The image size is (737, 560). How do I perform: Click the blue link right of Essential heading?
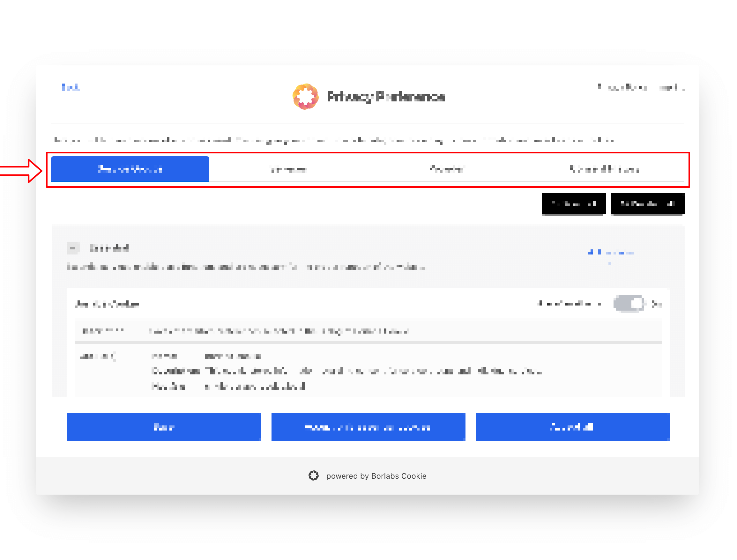pos(611,253)
